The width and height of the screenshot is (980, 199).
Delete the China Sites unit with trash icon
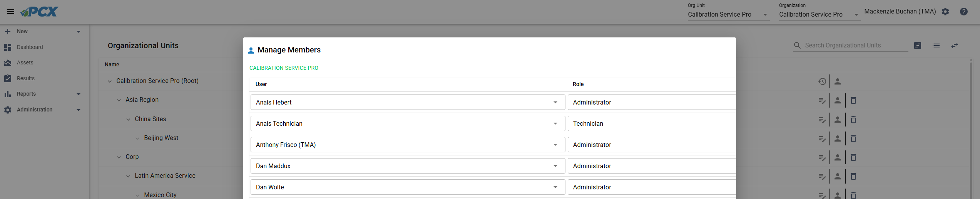coord(853,120)
